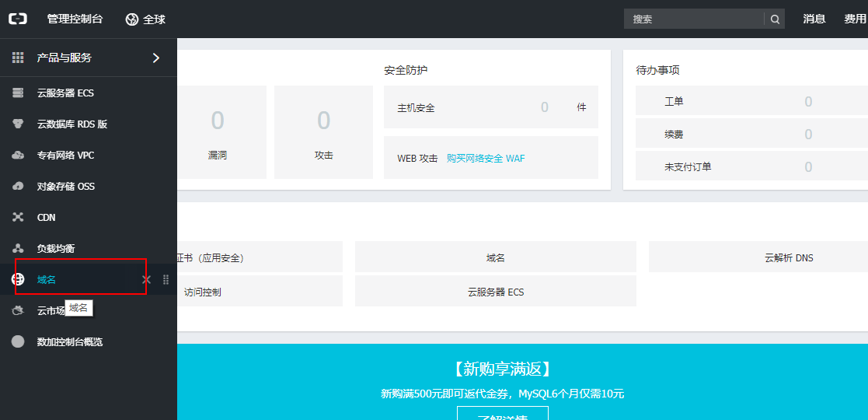This screenshot has width=868, height=420.
Task: Click the Aliyun logo icon
Action: tap(18, 19)
